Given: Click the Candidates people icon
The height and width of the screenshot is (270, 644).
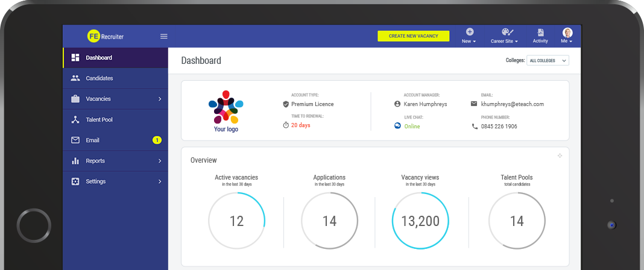Looking at the screenshot, I should coord(75,78).
